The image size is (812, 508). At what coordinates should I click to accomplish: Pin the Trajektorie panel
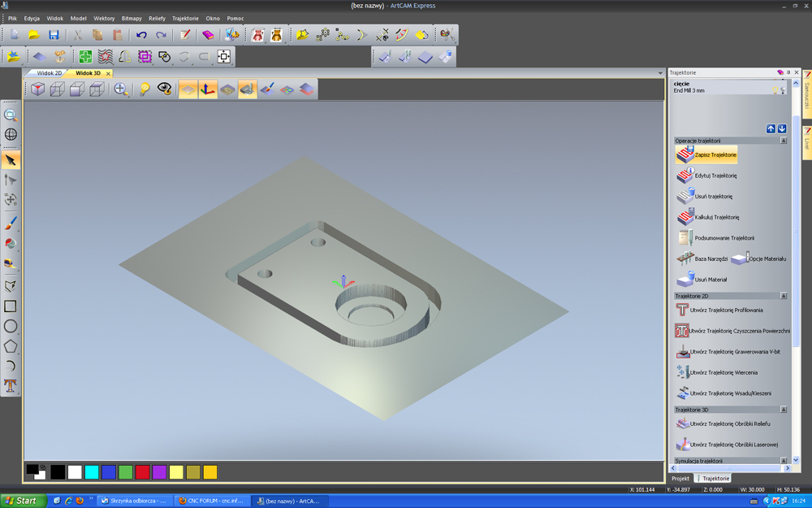pos(788,72)
